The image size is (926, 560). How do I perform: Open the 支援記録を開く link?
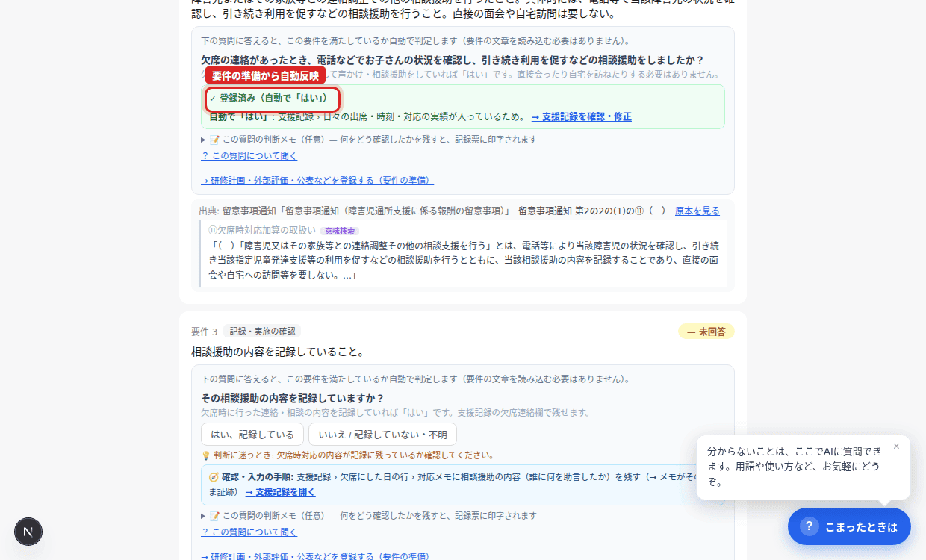click(280, 492)
